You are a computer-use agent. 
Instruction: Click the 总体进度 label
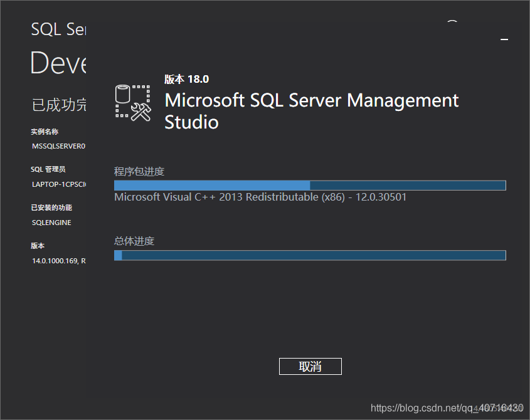click(134, 241)
